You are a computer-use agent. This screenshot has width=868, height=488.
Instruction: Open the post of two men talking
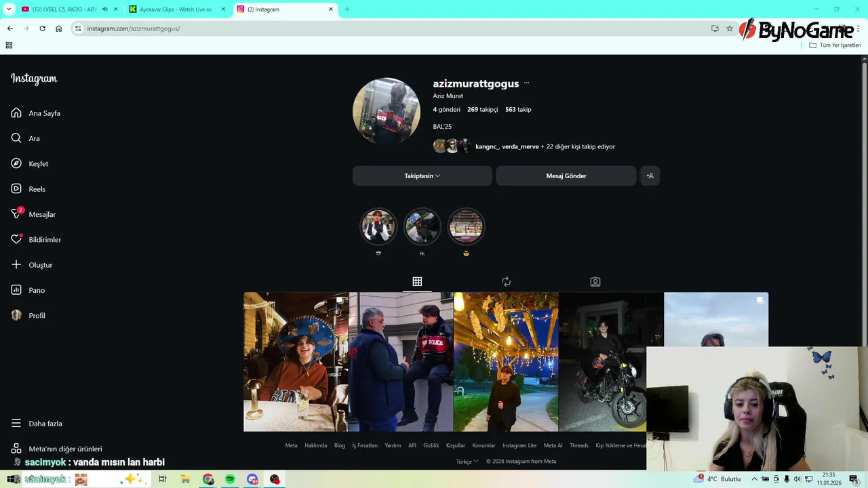point(401,362)
